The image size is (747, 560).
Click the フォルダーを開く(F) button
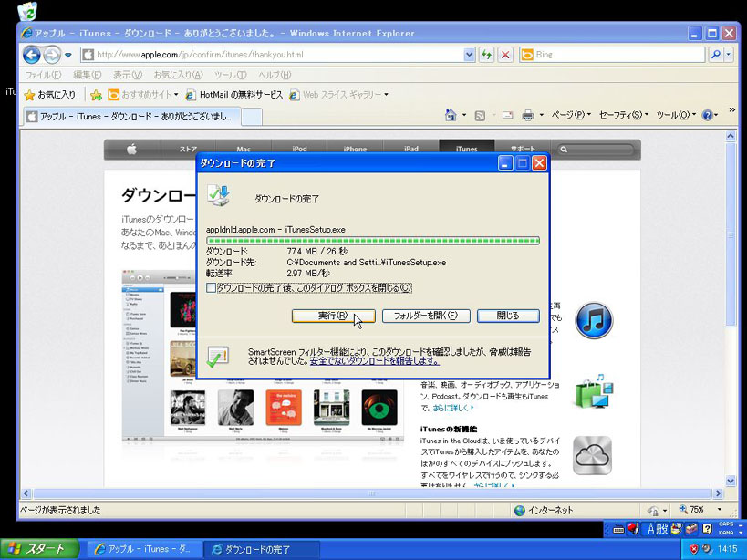coord(426,316)
